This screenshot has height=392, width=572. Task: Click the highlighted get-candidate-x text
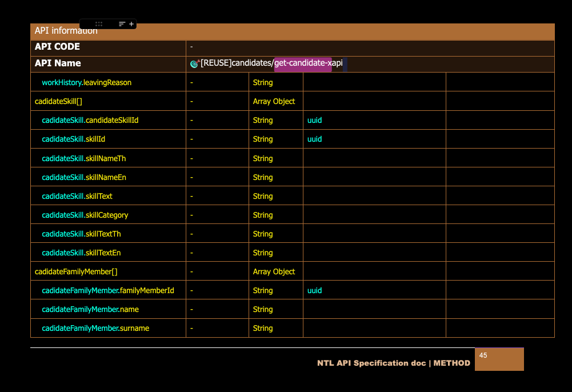coord(303,63)
